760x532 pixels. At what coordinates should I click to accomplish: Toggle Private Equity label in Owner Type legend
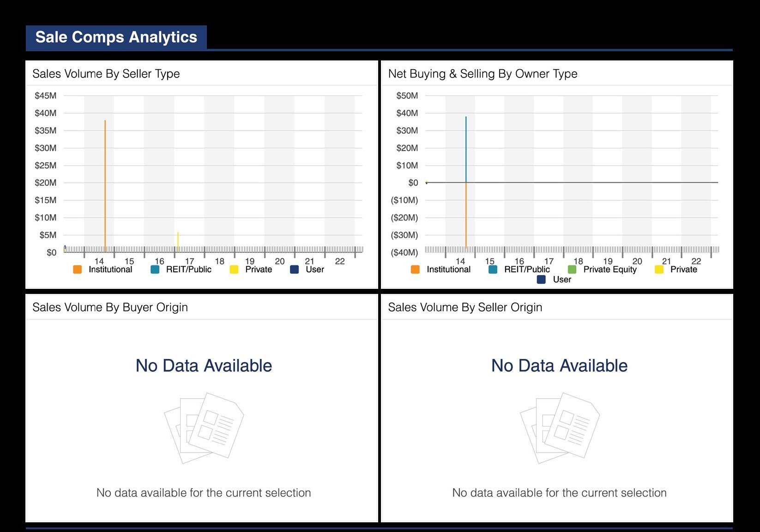610,269
